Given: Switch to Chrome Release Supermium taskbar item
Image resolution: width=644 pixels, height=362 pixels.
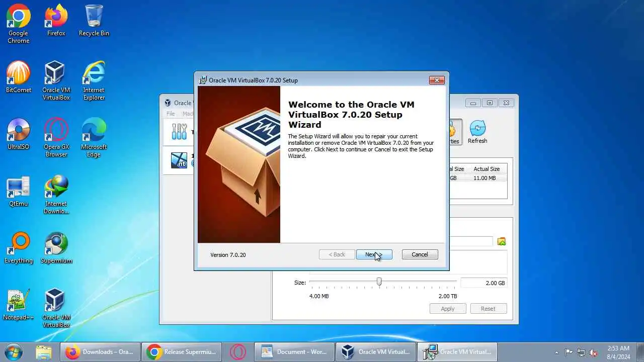Looking at the screenshot, I should click(x=181, y=352).
